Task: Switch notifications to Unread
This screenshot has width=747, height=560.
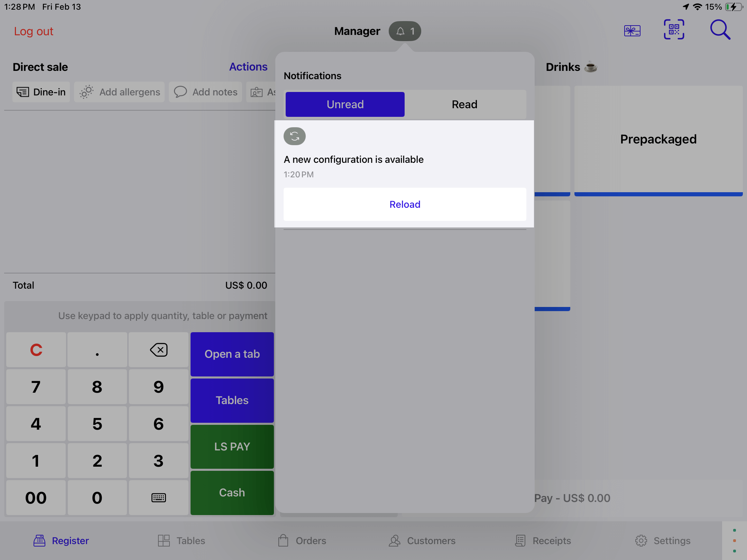Action: point(345,104)
